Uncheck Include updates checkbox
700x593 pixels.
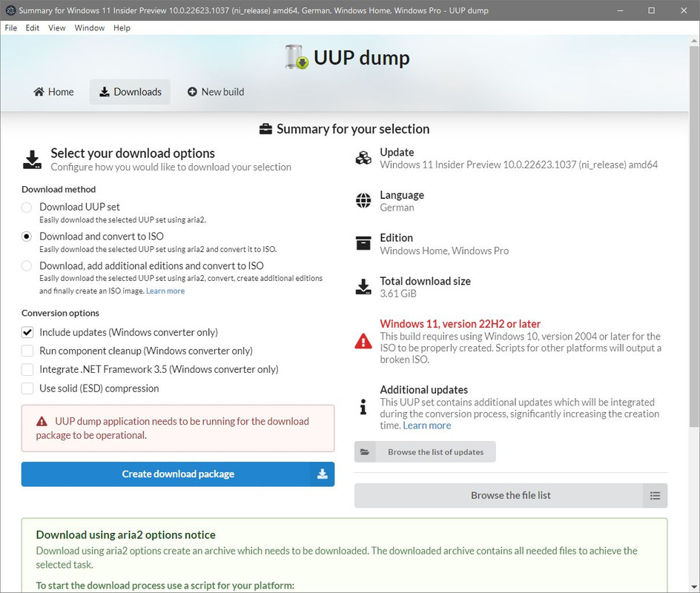(x=27, y=332)
